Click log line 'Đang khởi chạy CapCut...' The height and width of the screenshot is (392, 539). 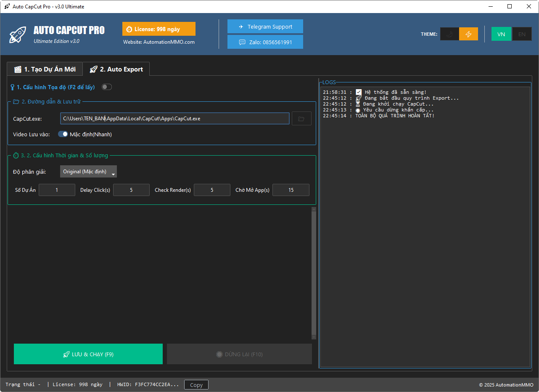pyautogui.click(x=378, y=104)
